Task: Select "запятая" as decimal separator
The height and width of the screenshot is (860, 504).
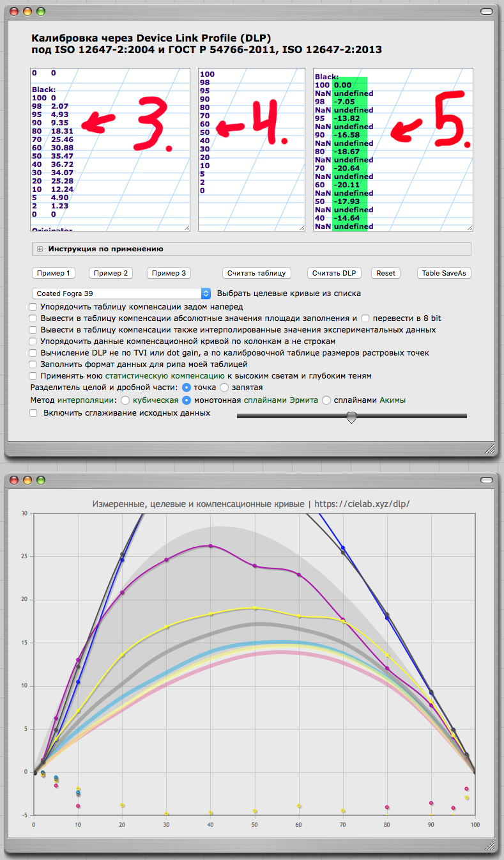Action: click(x=224, y=387)
